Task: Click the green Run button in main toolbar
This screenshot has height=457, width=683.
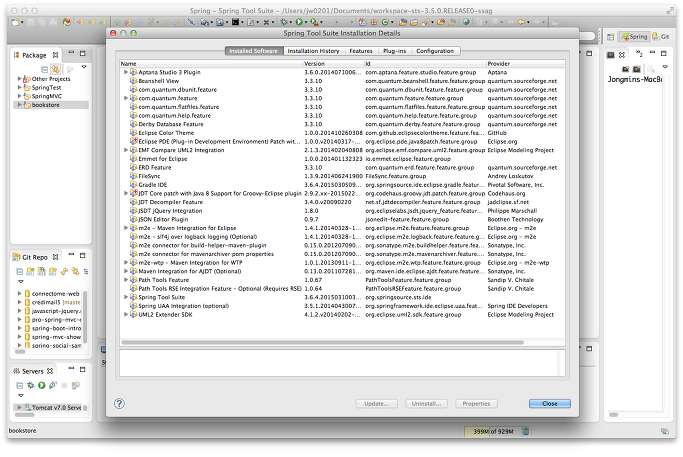Action: point(299,22)
